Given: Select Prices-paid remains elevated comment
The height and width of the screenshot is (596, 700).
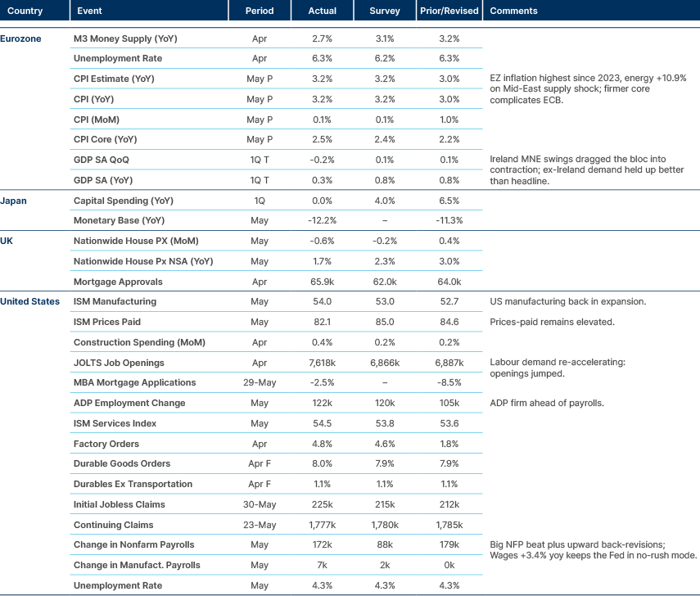Looking at the screenshot, I should coord(553,322).
